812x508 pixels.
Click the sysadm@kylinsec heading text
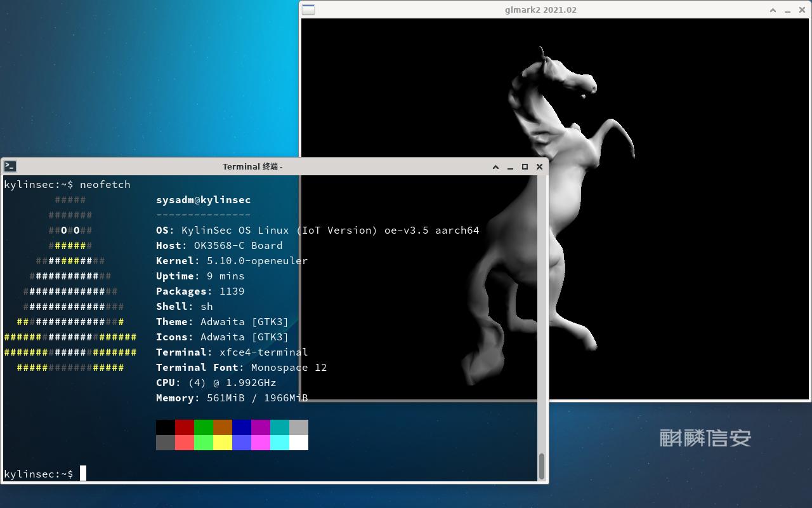tap(203, 199)
